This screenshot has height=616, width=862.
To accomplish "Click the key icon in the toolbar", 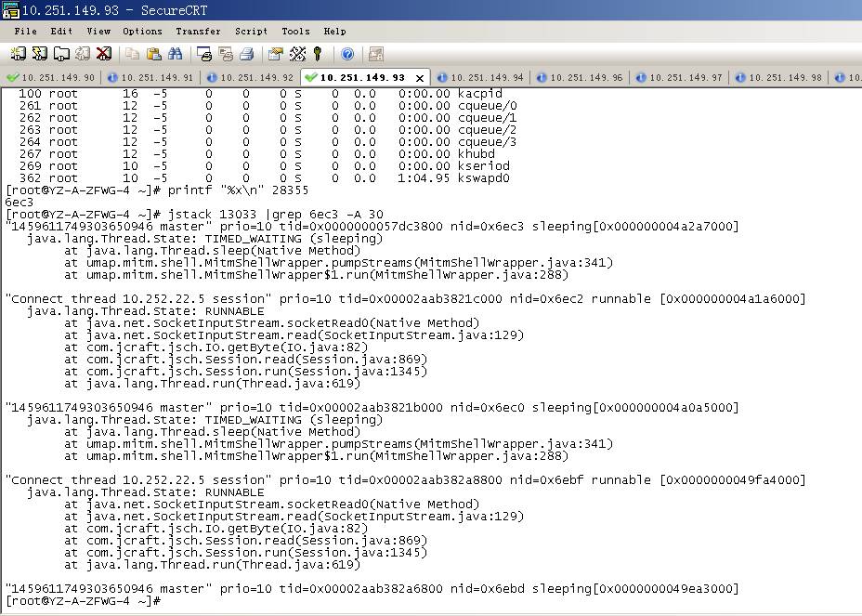I will point(318,54).
